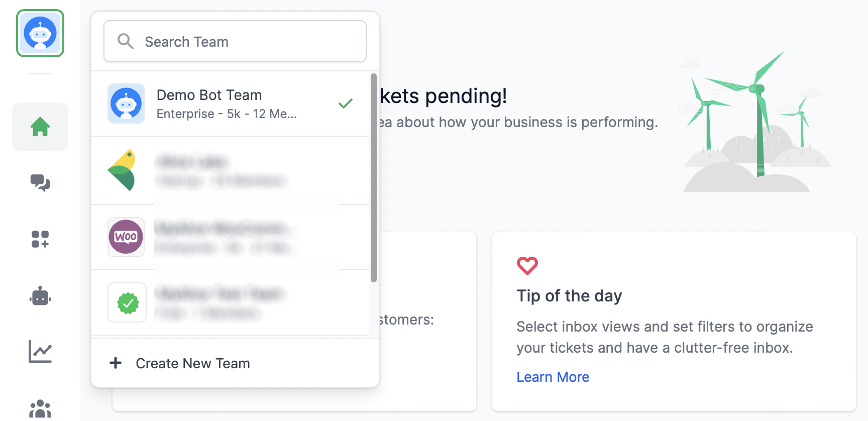Open the Team members people icon
The image size is (868, 421).
(40, 409)
